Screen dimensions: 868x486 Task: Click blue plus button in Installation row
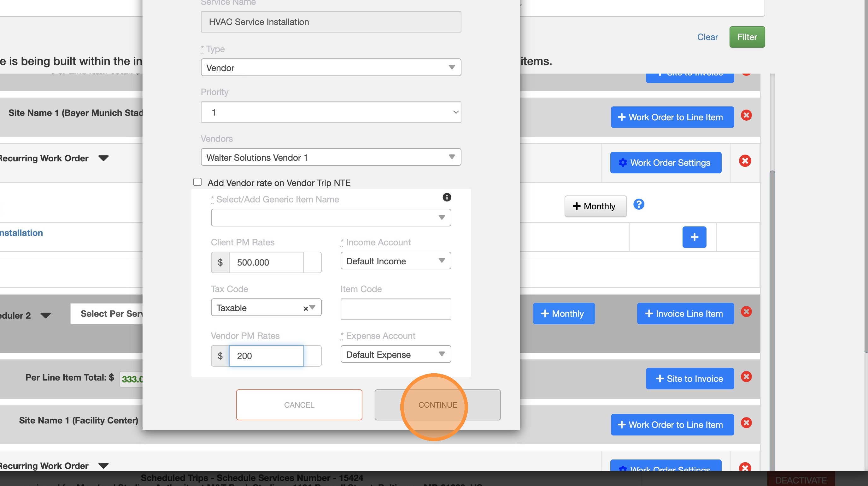(x=694, y=237)
